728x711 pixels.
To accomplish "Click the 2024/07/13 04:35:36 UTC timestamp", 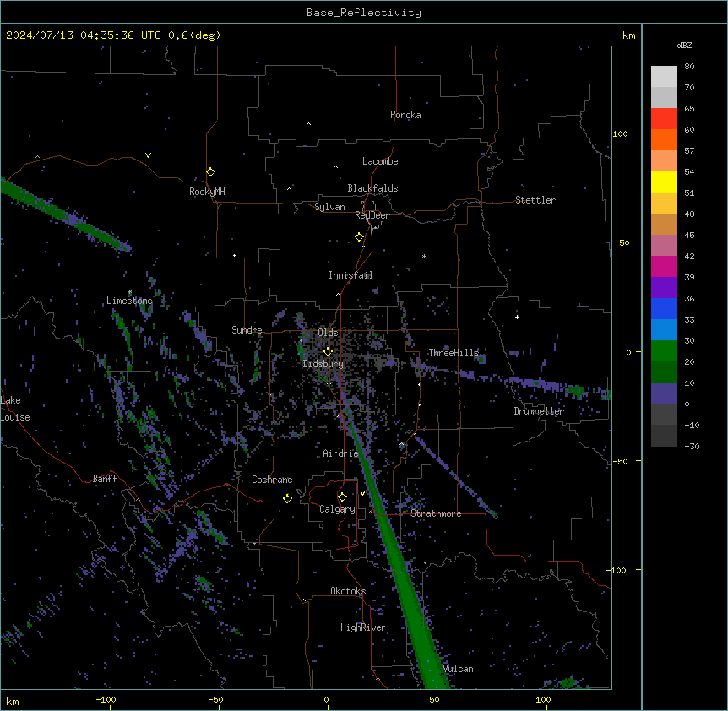I will [x=84, y=35].
